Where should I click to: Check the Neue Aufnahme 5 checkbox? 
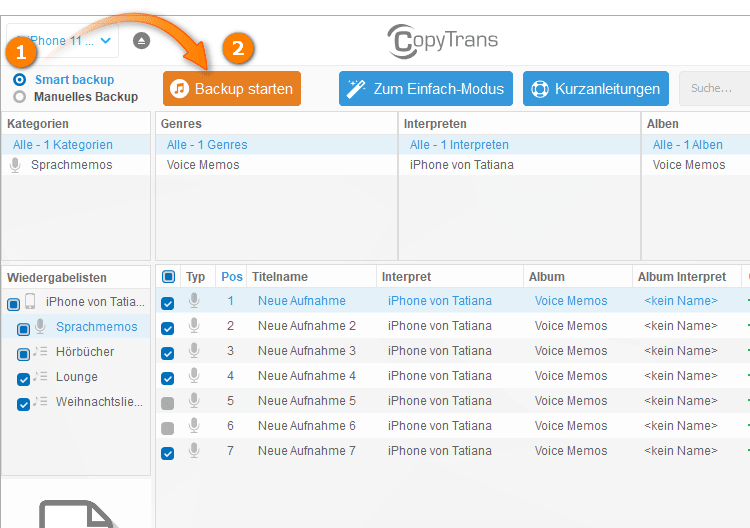167,403
